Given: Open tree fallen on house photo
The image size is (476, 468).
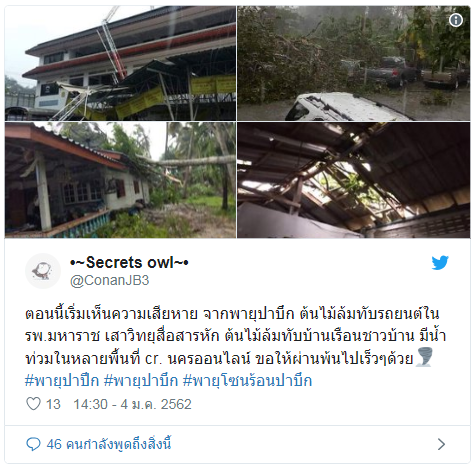Looking at the screenshot, I should coord(120,180).
